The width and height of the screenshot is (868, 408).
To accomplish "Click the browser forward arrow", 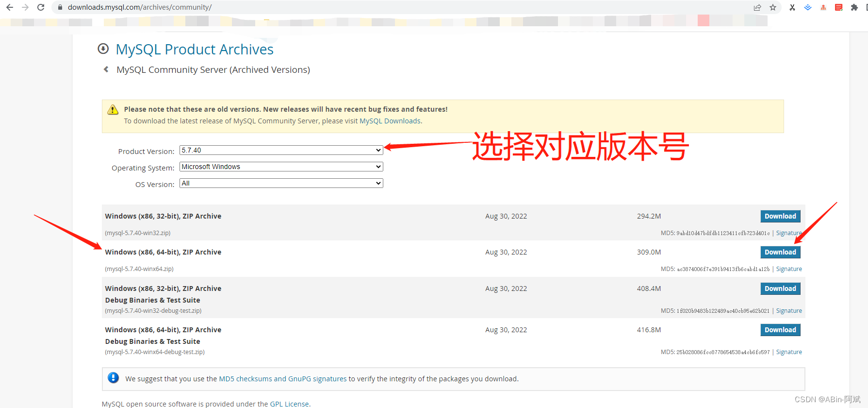I will coord(25,7).
